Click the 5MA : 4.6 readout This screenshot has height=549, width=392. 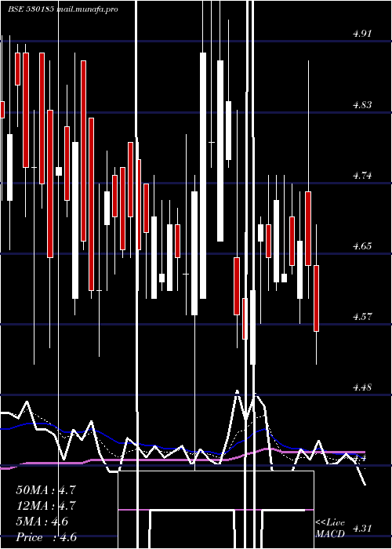(42, 522)
